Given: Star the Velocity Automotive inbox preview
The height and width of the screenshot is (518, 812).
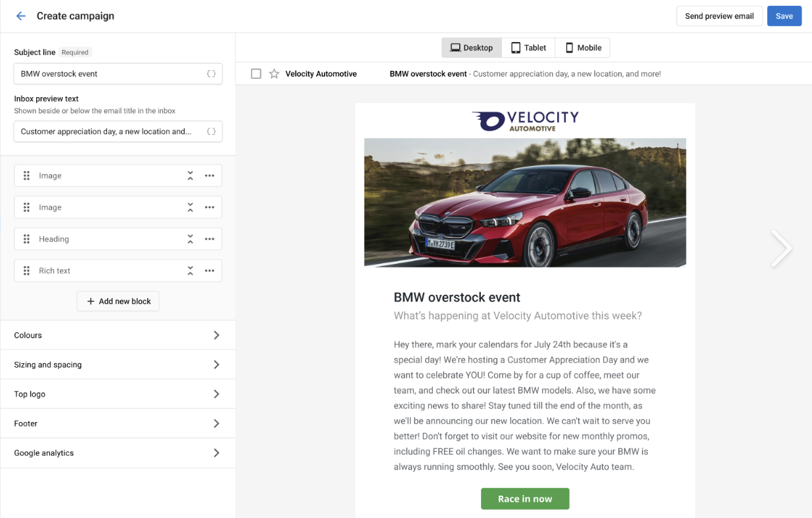Looking at the screenshot, I should pyautogui.click(x=274, y=74).
